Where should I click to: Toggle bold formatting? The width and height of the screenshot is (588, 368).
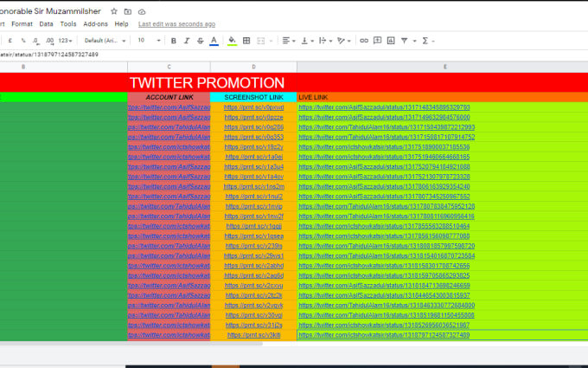[x=173, y=41]
